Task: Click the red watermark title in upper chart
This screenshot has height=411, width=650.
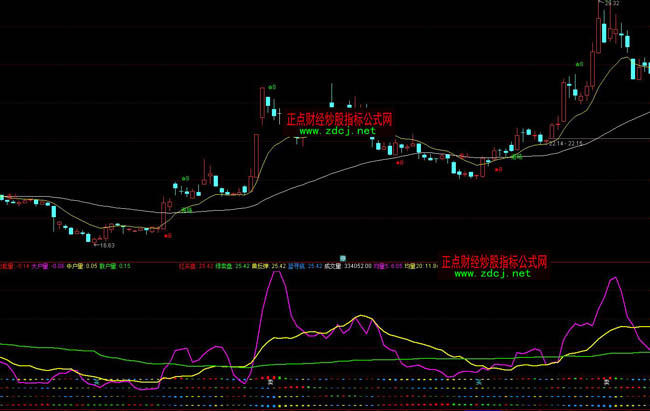Action: tap(339, 118)
